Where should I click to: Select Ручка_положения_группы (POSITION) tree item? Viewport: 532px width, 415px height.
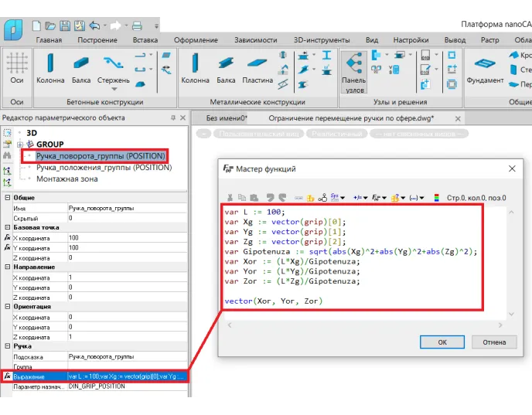click(x=104, y=168)
